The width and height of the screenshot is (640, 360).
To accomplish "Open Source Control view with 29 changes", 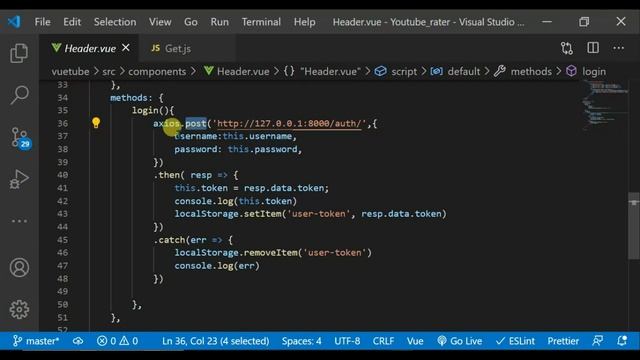I will [20, 138].
